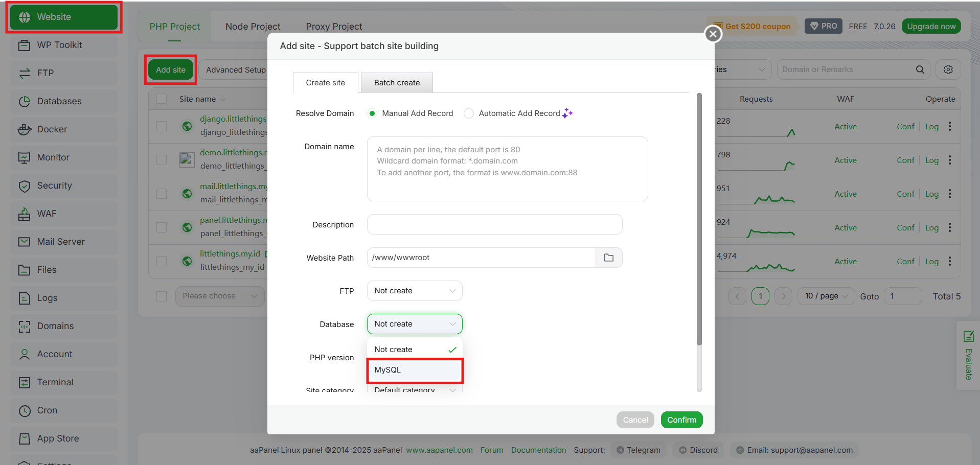Open the Monitor sidebar icon

(x=25, y=157)
